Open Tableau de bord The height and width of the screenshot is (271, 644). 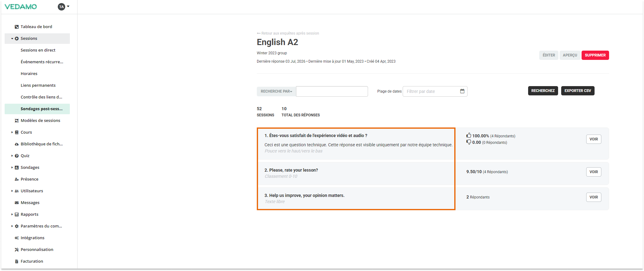[x=36, y=27]
